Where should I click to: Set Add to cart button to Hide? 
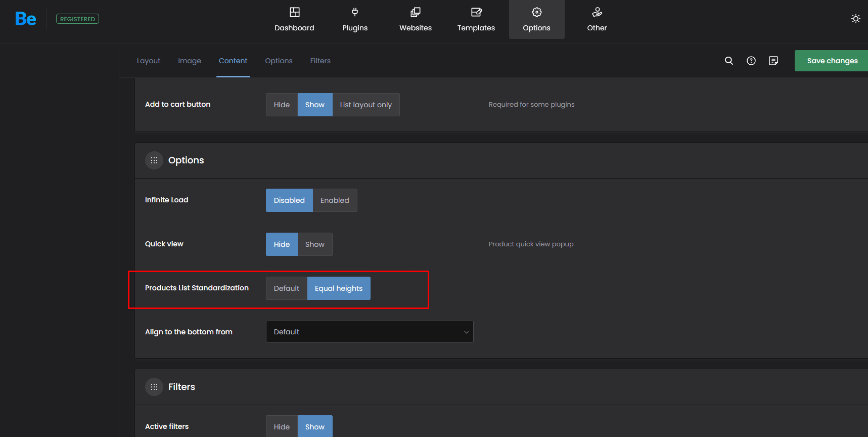click(x=282, y=105)
